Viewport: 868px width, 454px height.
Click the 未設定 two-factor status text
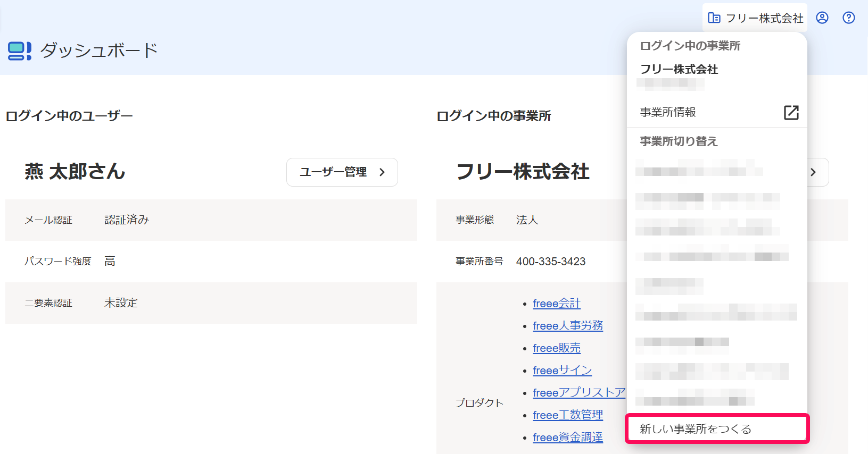coord(121,302)
